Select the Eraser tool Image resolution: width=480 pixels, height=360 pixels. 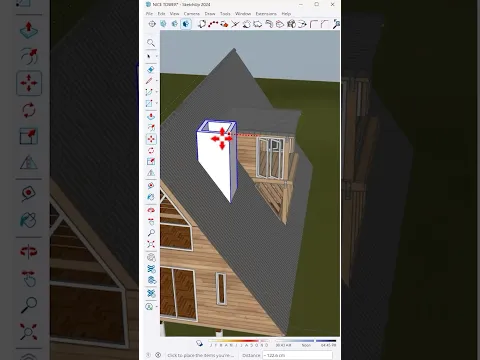pyautogui.click(x=150, y=69)
